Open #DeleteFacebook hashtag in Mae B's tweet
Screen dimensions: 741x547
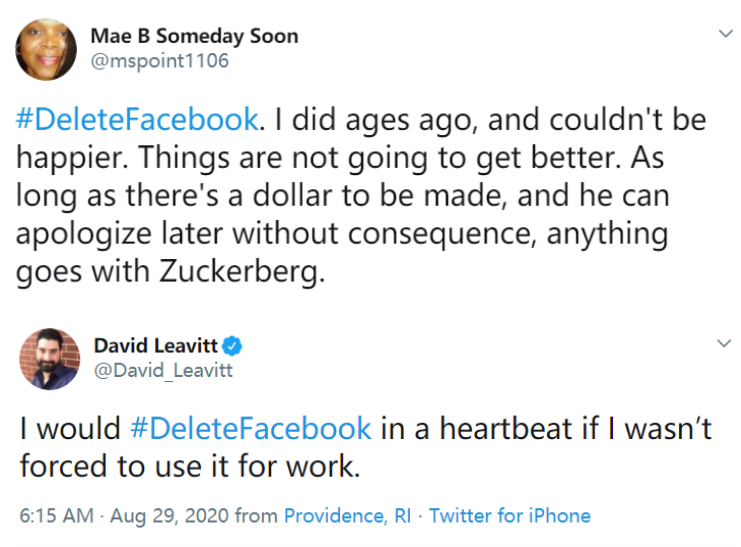[138, 120]
